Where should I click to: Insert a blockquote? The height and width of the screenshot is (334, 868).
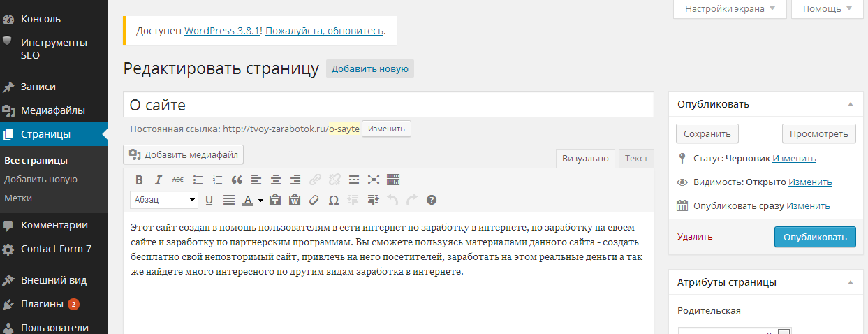tap(237, 180)
